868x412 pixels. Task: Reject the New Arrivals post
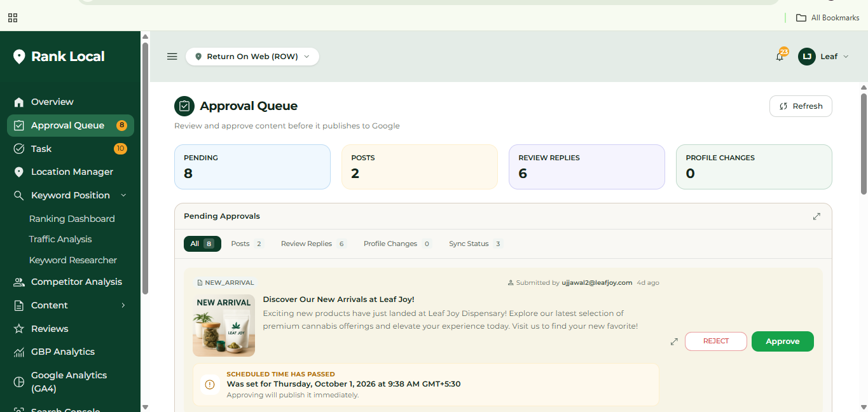click(x=716, y=341)
